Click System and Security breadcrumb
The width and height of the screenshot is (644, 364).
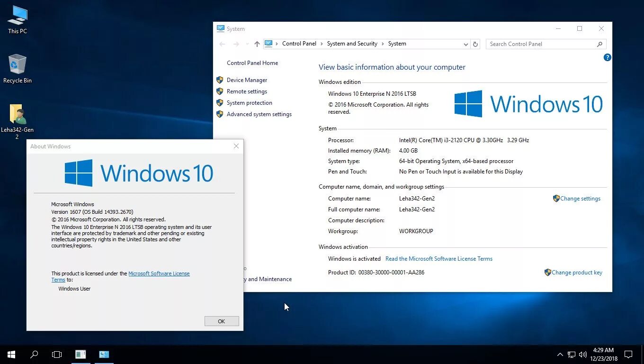point(352,44)
